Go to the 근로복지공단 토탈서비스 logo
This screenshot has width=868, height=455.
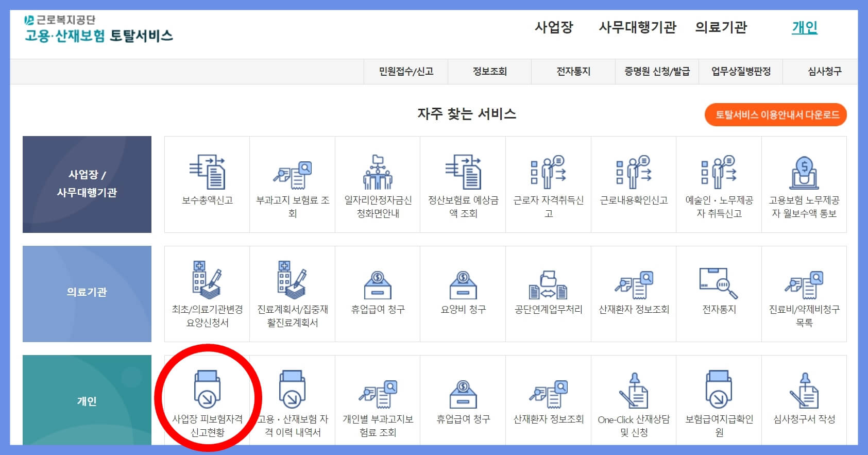click(x=98, y=29)
